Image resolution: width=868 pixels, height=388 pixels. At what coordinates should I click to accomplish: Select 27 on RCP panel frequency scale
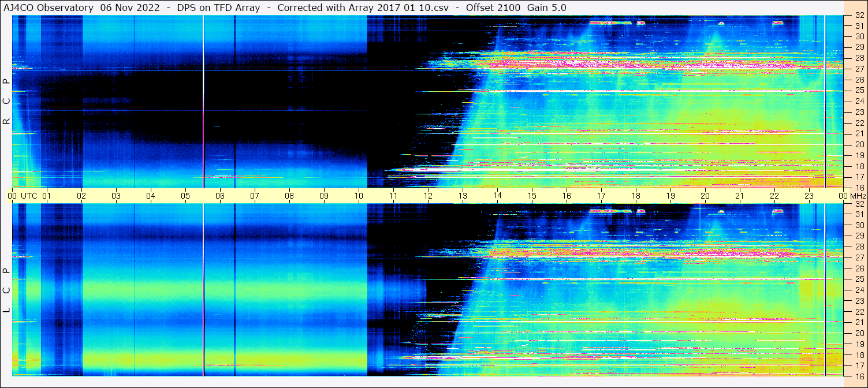(x=859, y=69)
